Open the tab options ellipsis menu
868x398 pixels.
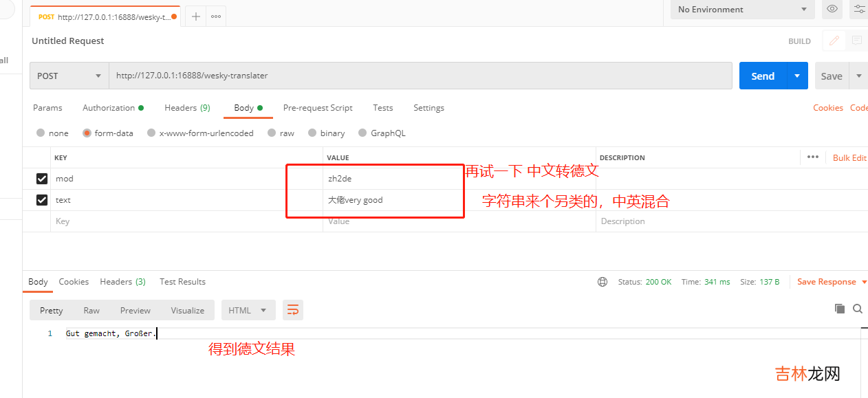click(216, 16)
